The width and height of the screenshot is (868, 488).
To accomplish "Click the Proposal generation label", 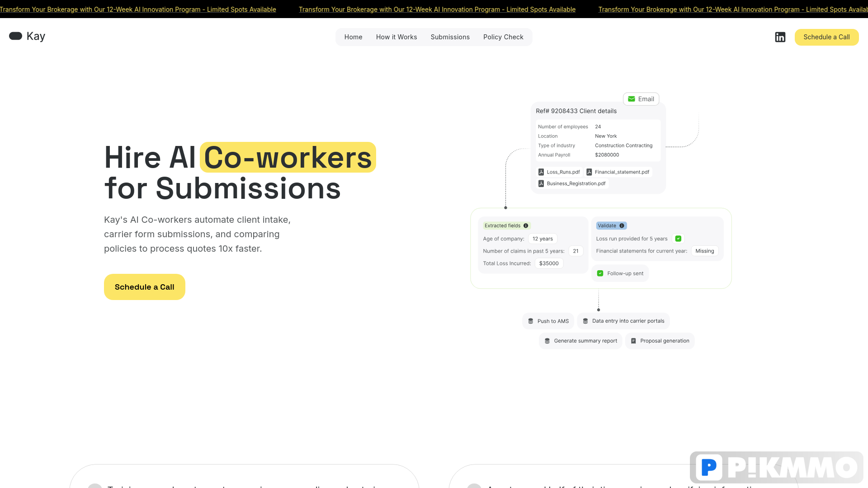I will [665, 341].
